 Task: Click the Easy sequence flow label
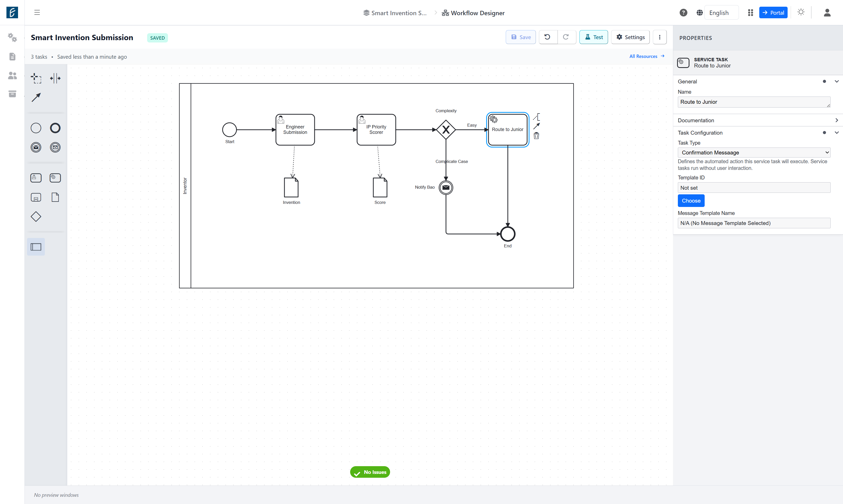pos(471,125)
